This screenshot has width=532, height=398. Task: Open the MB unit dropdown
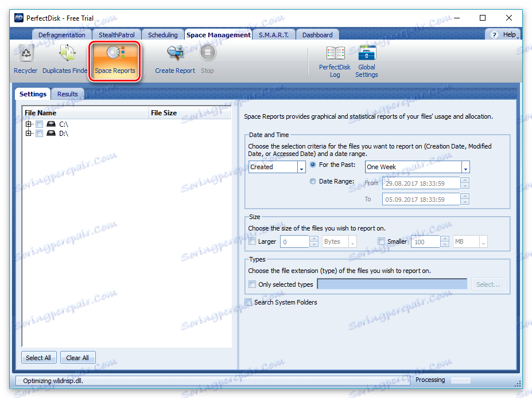click(x=483, y=241)
